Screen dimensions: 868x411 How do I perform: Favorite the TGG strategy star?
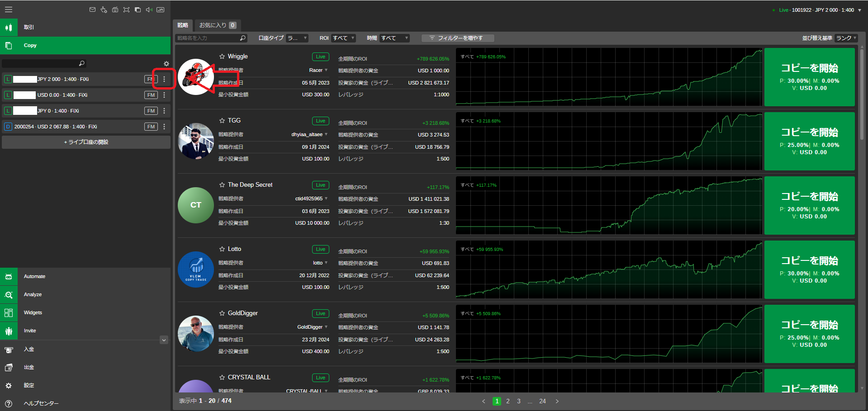pos(222,121)
